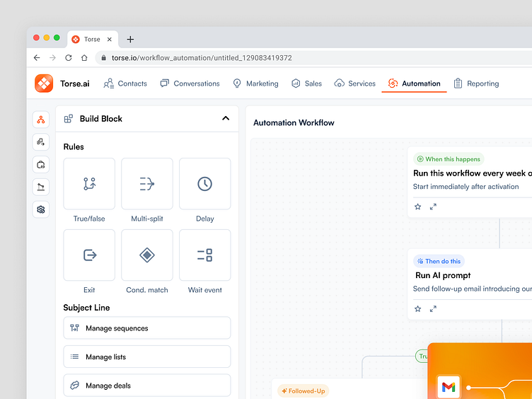Add the Delay rule block
The image size is (532, 399).
(205, 183)
